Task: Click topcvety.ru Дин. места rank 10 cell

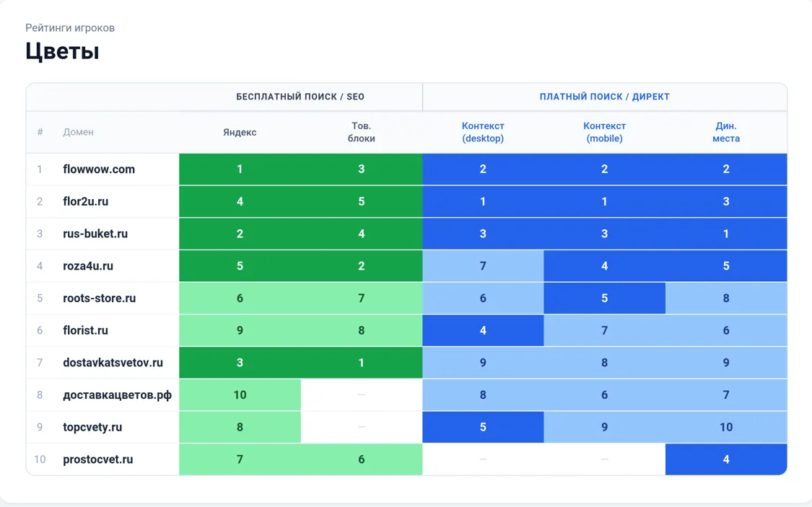Action: pyautogui.click(x=726, y=428)
